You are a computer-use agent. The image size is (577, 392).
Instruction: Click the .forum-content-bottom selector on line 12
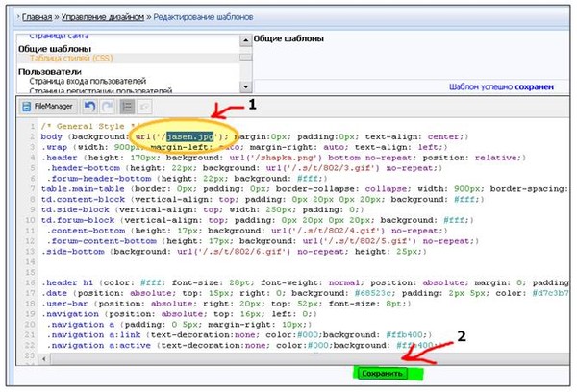[102, 241]
